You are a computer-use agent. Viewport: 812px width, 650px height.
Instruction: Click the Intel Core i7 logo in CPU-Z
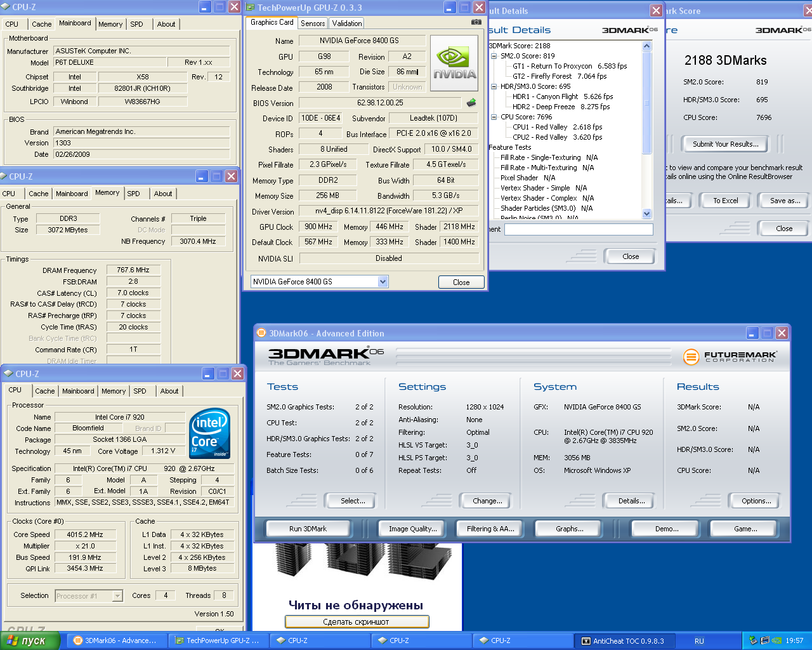(x=210, y=434)
